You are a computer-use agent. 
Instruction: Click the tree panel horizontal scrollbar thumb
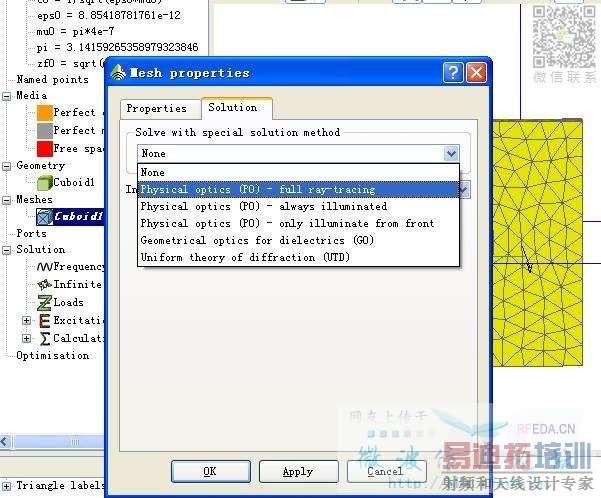coord(59,442)
